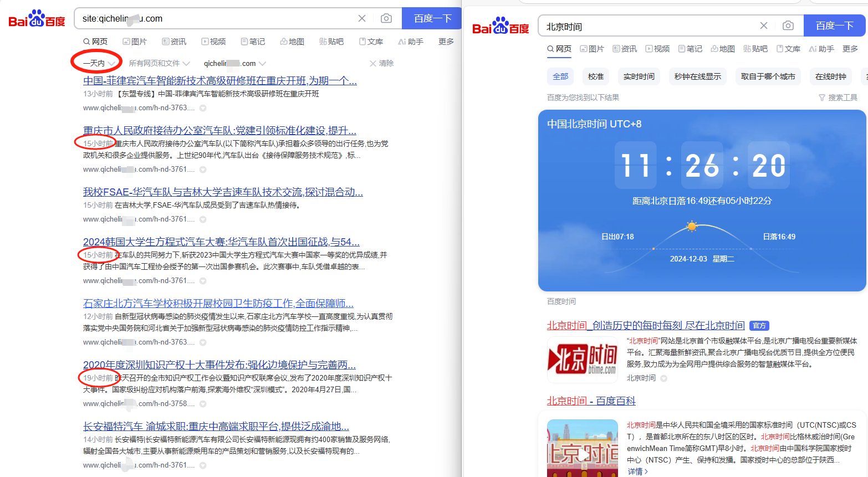Open 北京时间 - 百度百科 link

591,401
